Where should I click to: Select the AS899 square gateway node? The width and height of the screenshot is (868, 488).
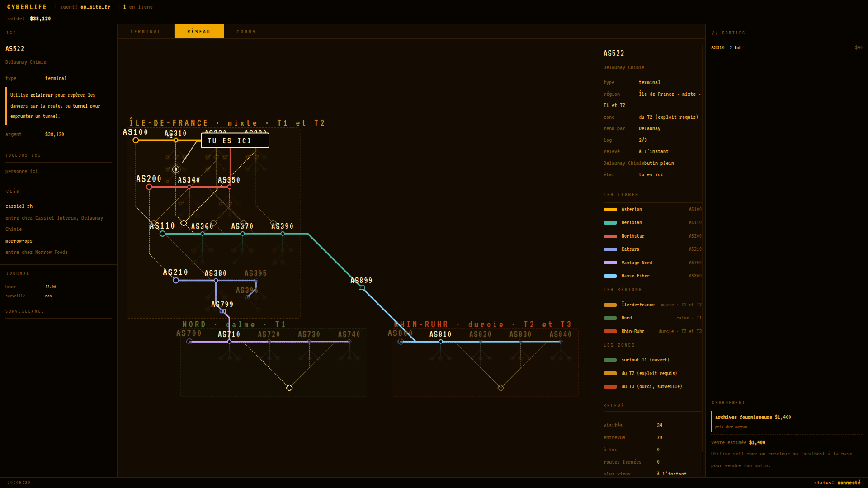click(x=362, y=288)
